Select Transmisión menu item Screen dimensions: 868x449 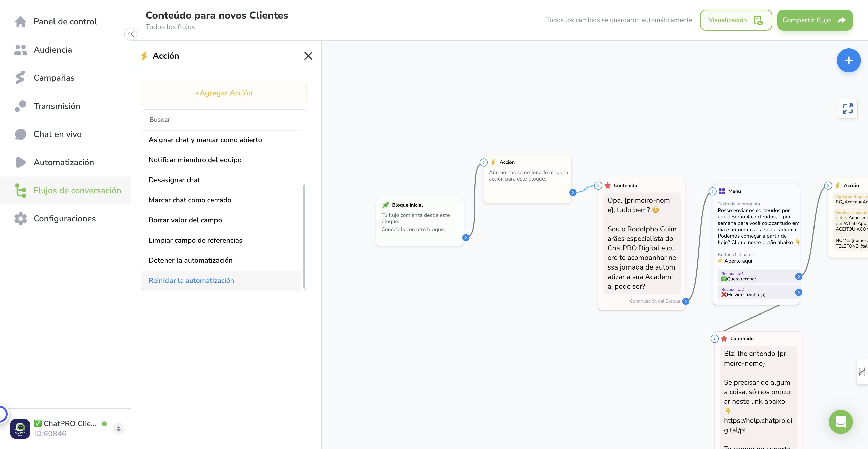coord(65,106)
